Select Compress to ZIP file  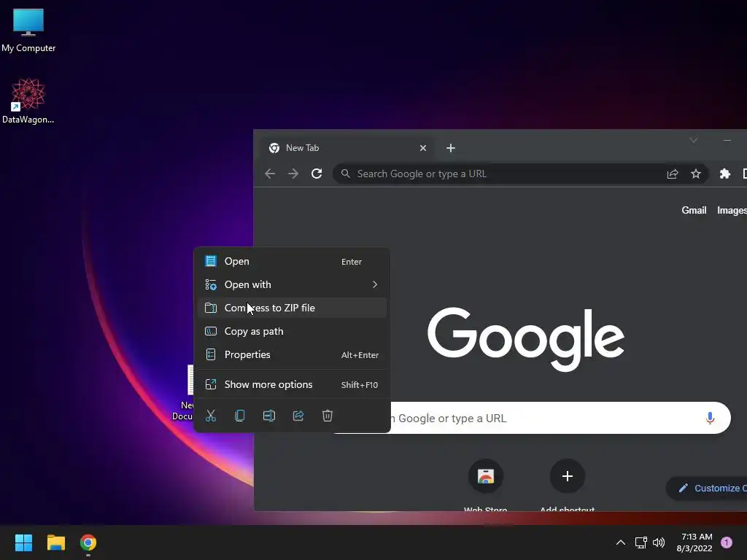click(x=292, y=308)
